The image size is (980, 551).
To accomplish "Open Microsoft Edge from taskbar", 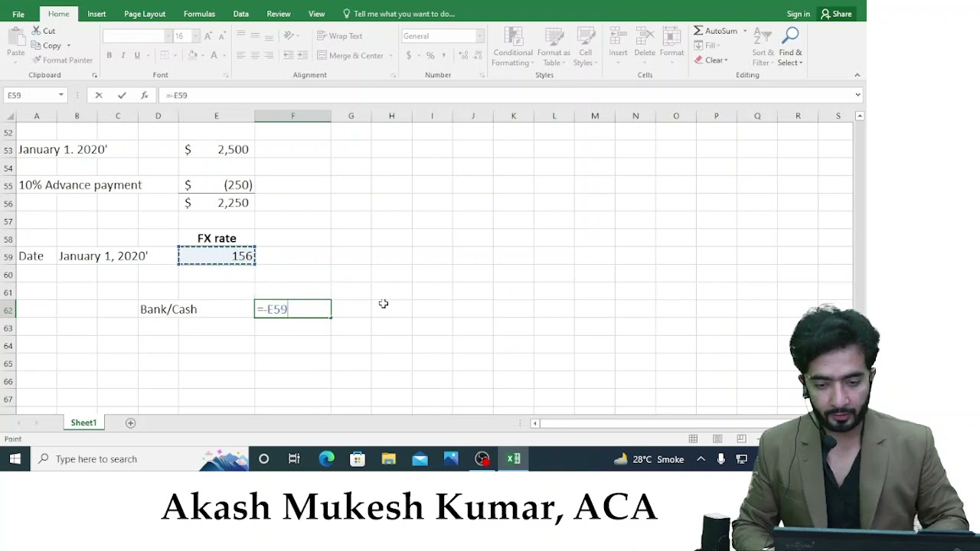I will (326, 459).
